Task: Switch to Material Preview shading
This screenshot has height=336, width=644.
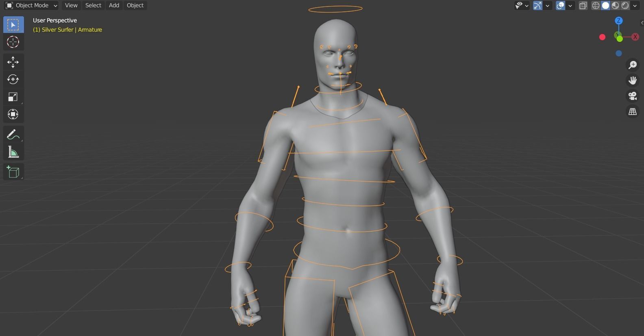Action: point(615,5)
